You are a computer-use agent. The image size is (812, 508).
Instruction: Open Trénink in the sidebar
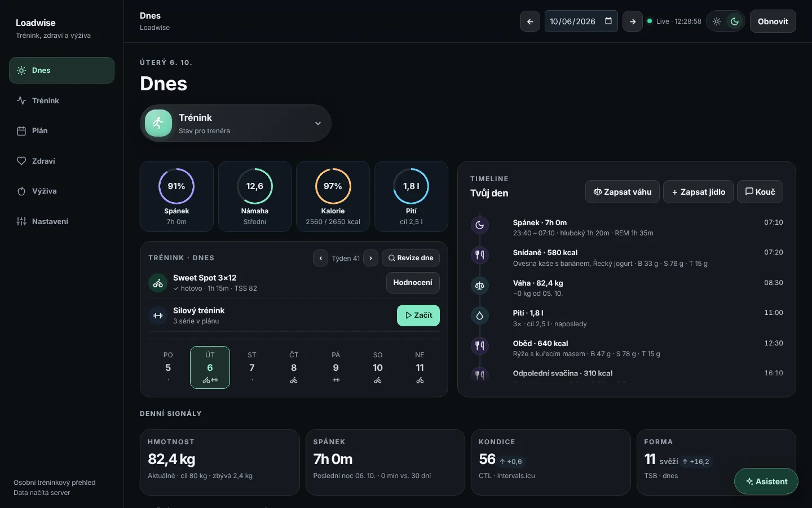coord(61,100)
